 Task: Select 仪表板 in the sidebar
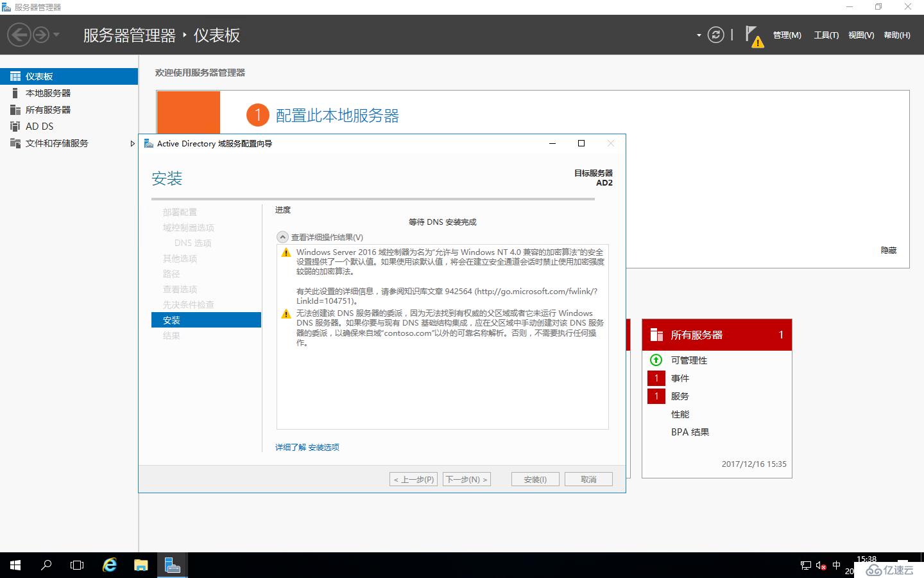tap(69, 76)
